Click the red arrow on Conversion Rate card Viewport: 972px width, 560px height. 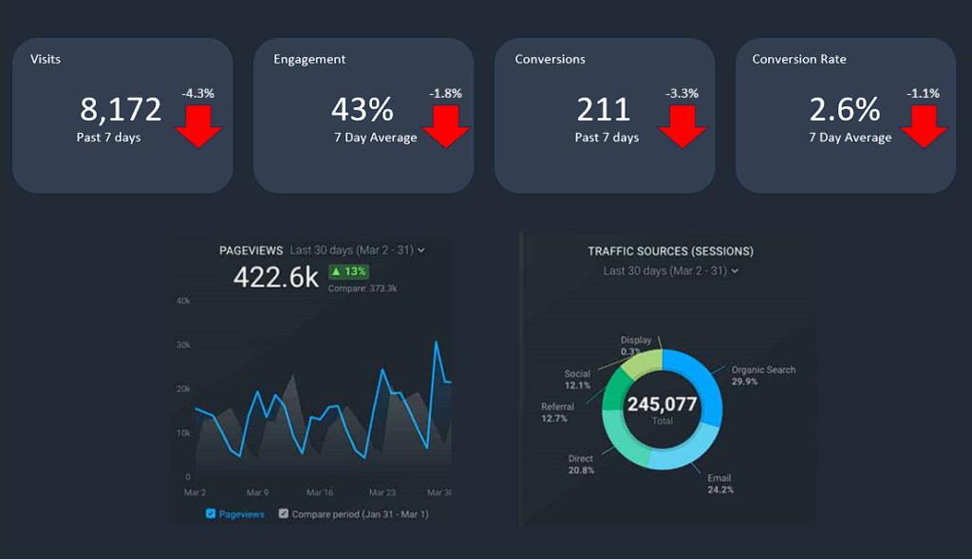pos(924,123)
